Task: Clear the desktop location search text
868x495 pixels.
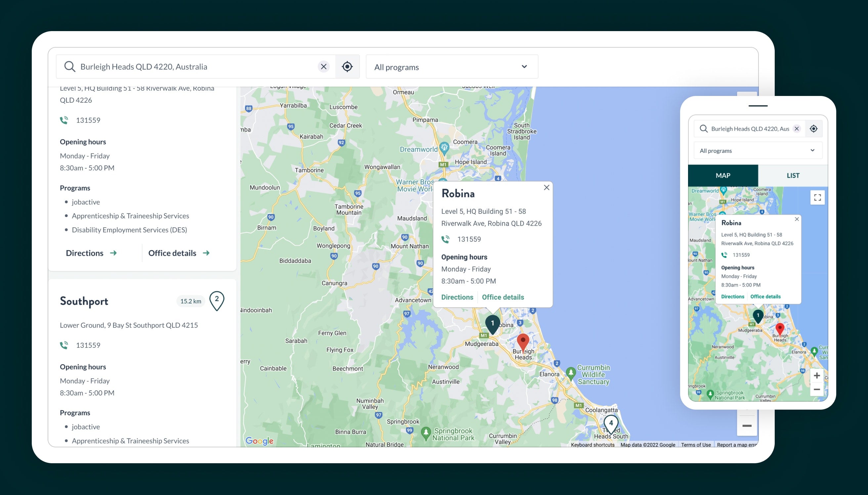Action: pyautogui.click(x=324, y=67)
